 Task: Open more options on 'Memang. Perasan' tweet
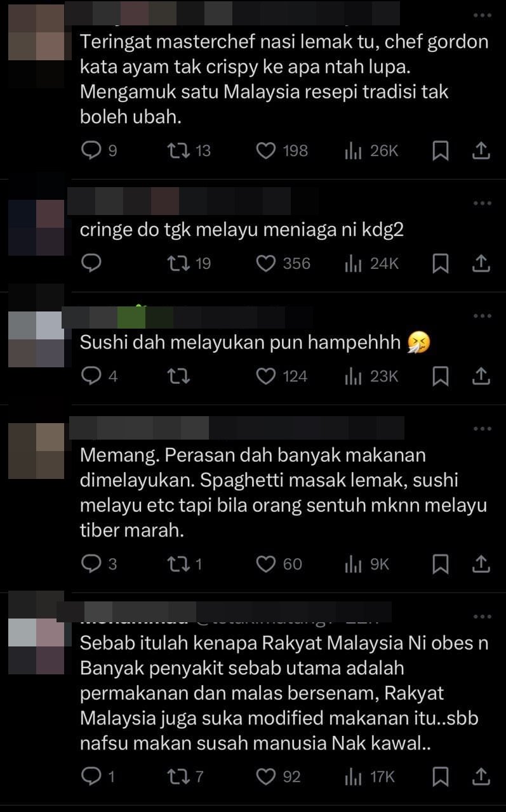(x=483, y=429)
